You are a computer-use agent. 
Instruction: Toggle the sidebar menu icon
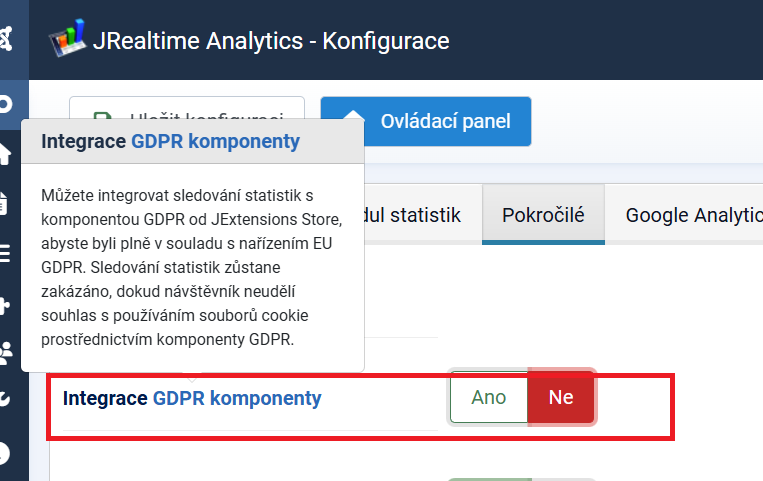pyautogui.click(x=6, y=103)
